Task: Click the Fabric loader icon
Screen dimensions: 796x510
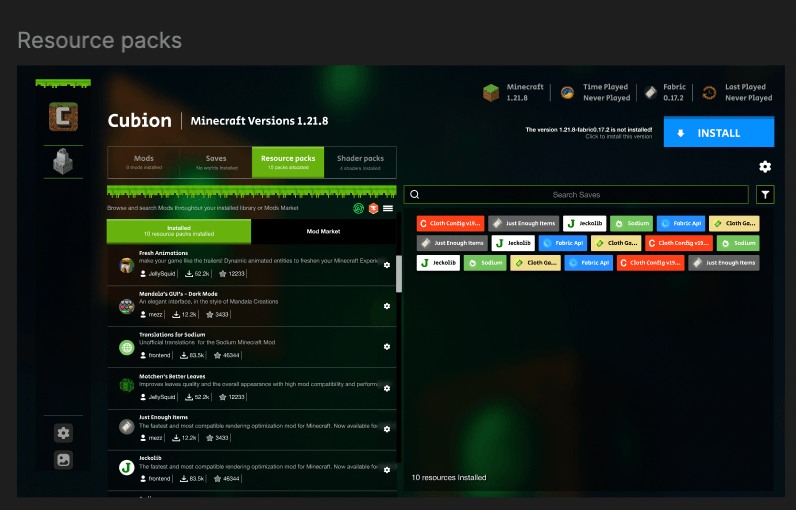Action: (x=650, y=92)
